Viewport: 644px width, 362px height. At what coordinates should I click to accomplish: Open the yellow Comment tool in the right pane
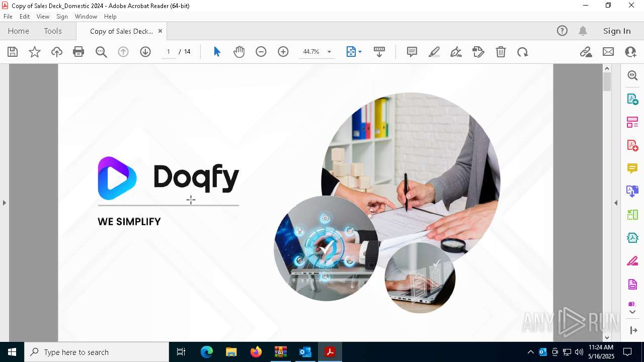point(632,168)
